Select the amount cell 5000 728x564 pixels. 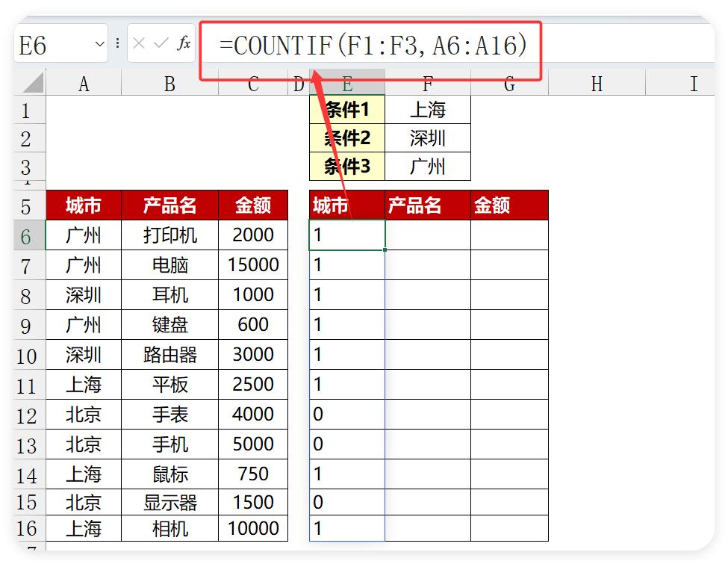click(x=253, y=444)
